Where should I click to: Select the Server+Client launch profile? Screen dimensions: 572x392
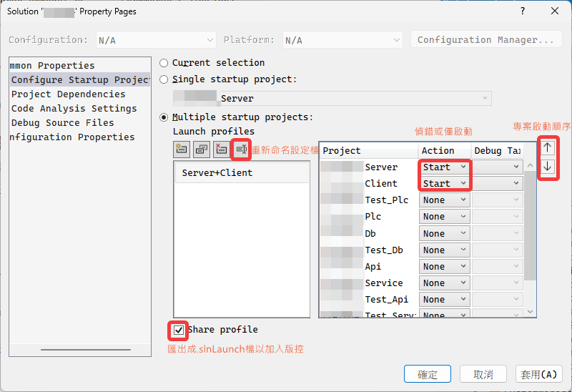pos(217,172)
